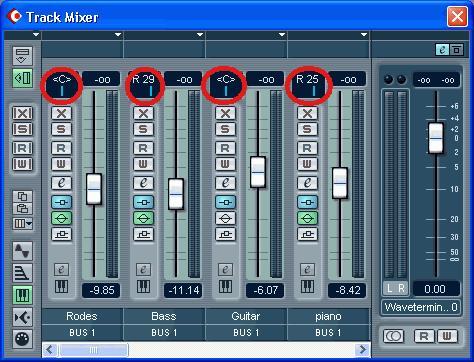The height and width of the screenshot is (362, 474).
Task: Open piano channel edit settings
Action: [307, 183]
